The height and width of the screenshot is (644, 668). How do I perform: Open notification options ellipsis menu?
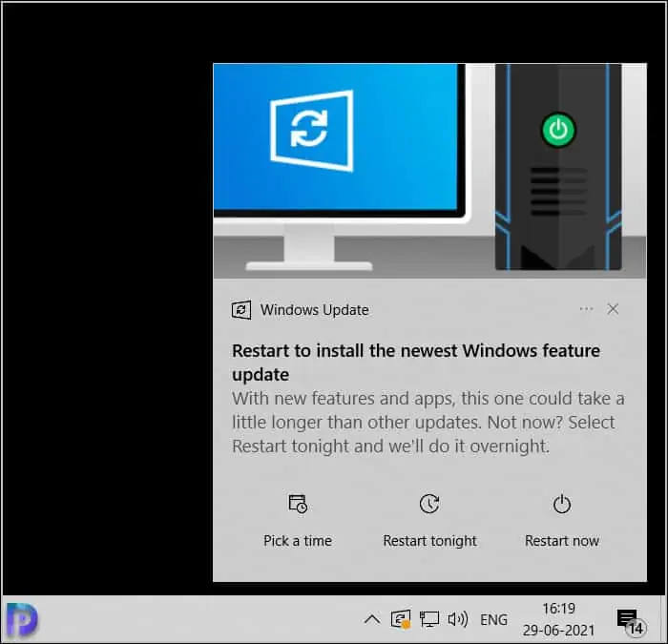(586, 309)
